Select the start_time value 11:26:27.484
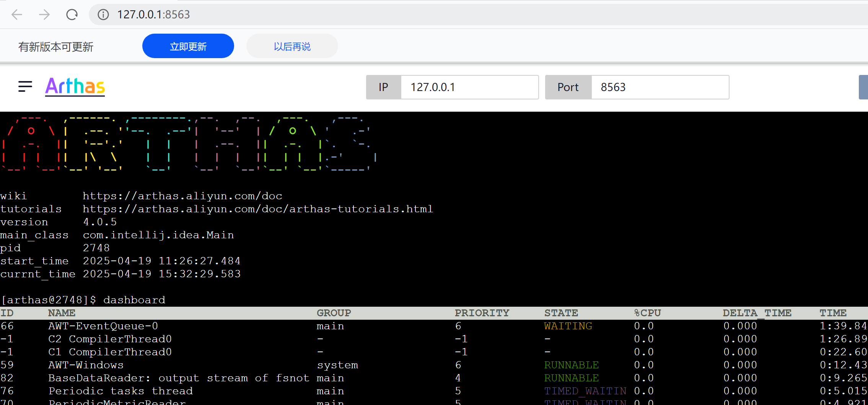 click(200, 261)
